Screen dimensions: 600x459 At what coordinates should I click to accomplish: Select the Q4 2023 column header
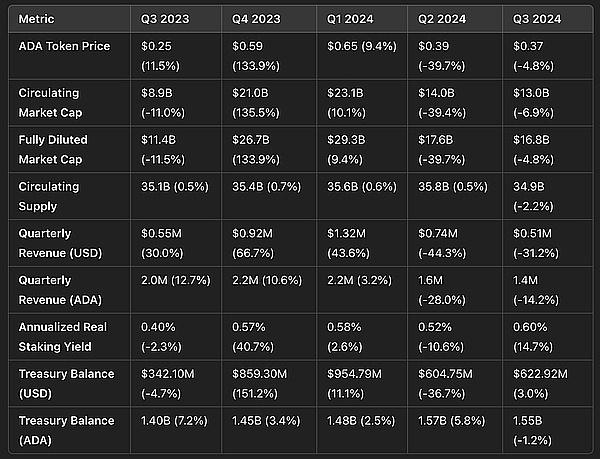click(x=256, y=19)
